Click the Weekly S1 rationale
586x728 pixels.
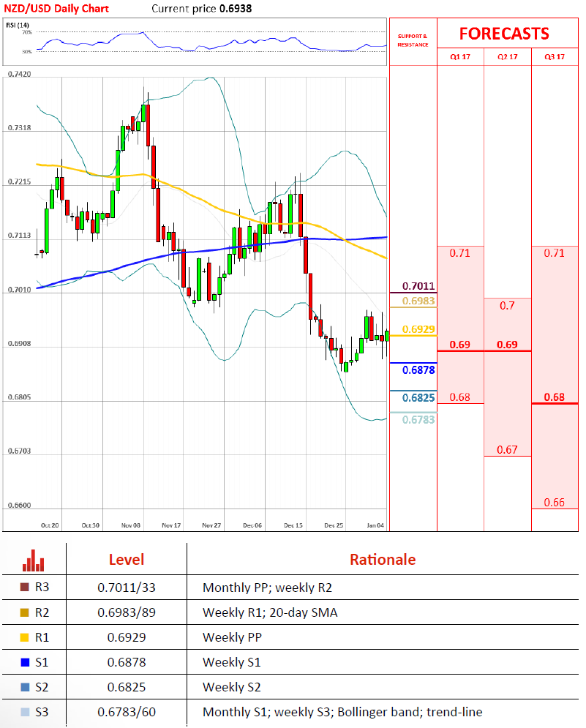(232, 663)
